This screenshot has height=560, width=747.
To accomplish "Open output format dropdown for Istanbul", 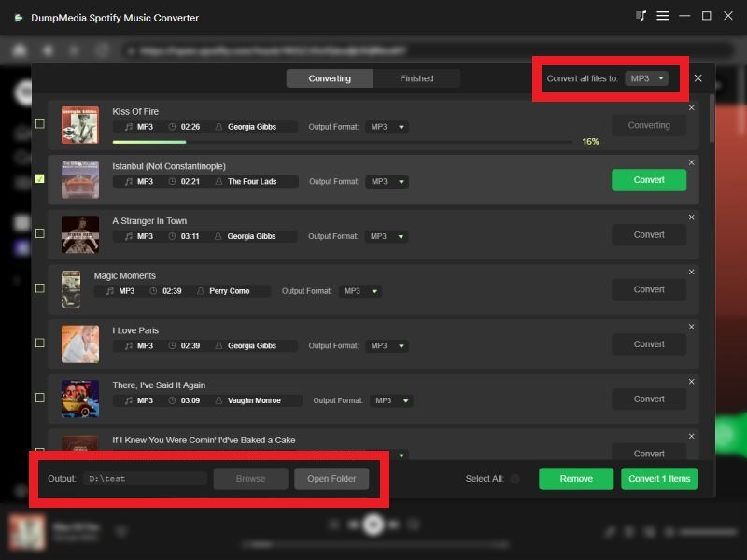I will (387, 181).
